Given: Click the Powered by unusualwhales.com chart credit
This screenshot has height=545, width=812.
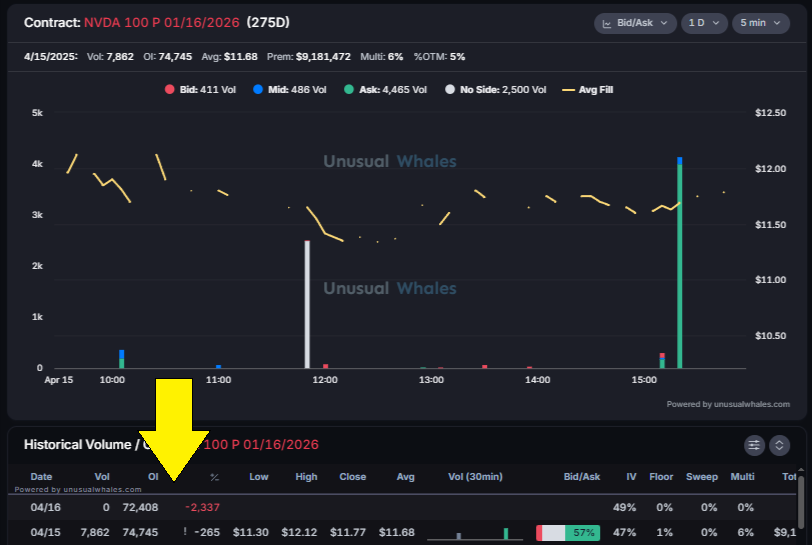Looking at the screenshot, I should click(x=728, y=404).
